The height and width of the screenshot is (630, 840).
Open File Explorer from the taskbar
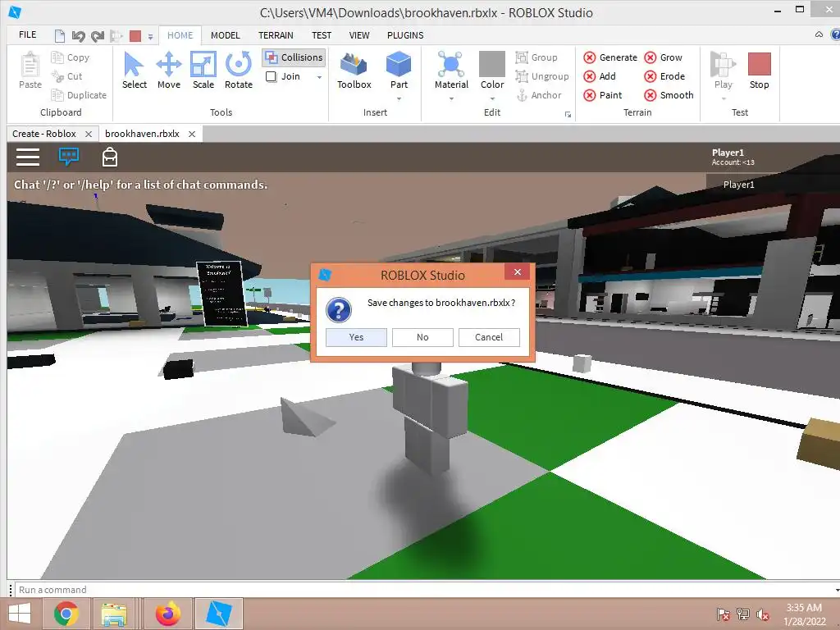[x=114, y=614]
